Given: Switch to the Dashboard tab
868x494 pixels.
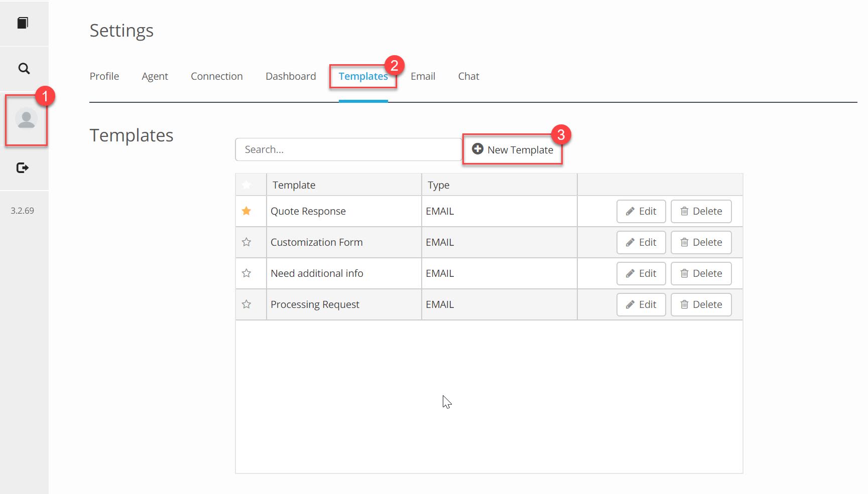Looking at the screenshot, I should click(291, 76).
